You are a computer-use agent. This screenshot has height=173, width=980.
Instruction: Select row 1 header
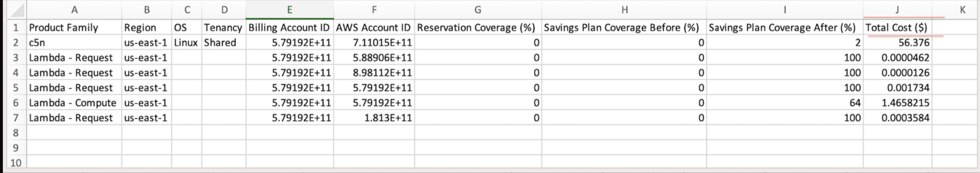tap(16, 28)
